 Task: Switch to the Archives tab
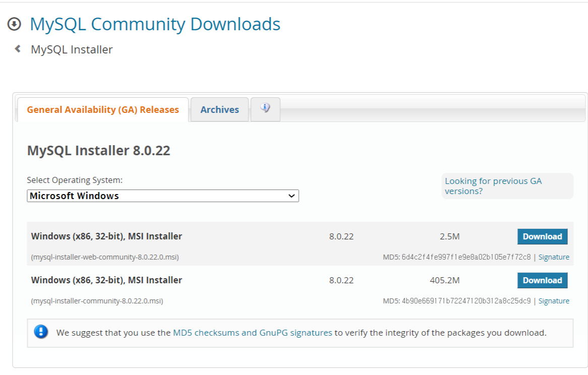(x=219, y=109)
